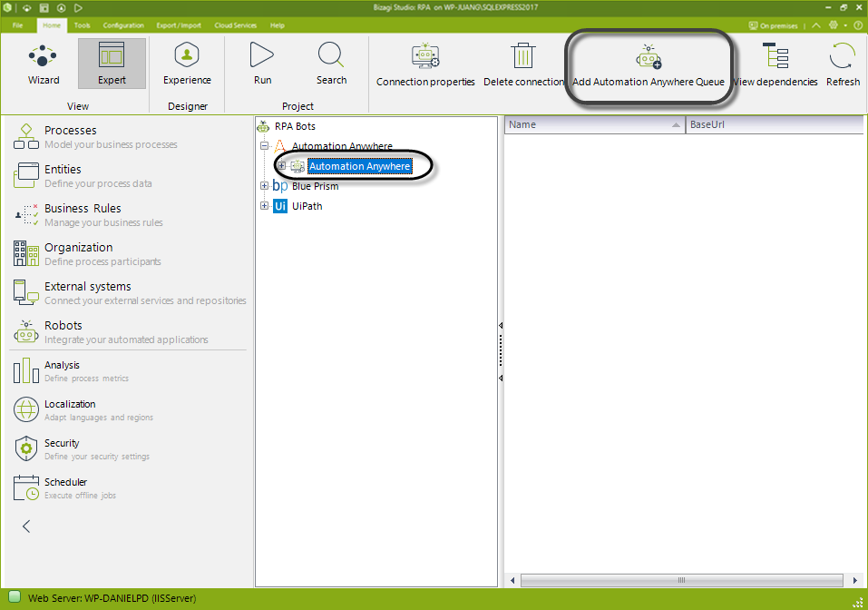This screenshot has width=868, height=610.
Task: Open the Configuration tab
Action: (123, 25)
